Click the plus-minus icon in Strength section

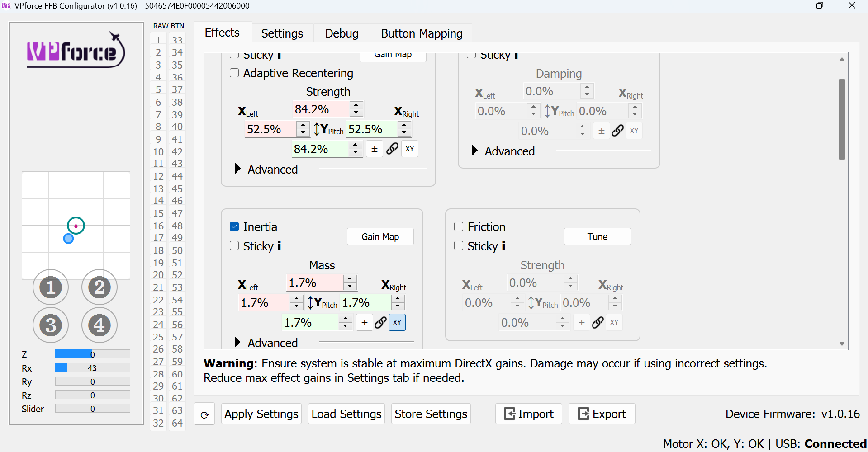coord(375,149)
